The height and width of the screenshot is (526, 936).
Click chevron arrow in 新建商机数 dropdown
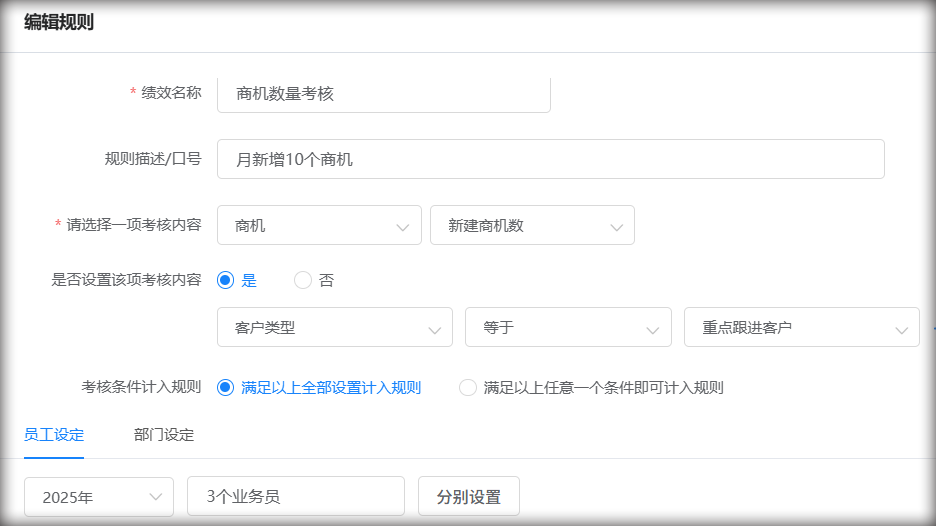coord(616,227)
